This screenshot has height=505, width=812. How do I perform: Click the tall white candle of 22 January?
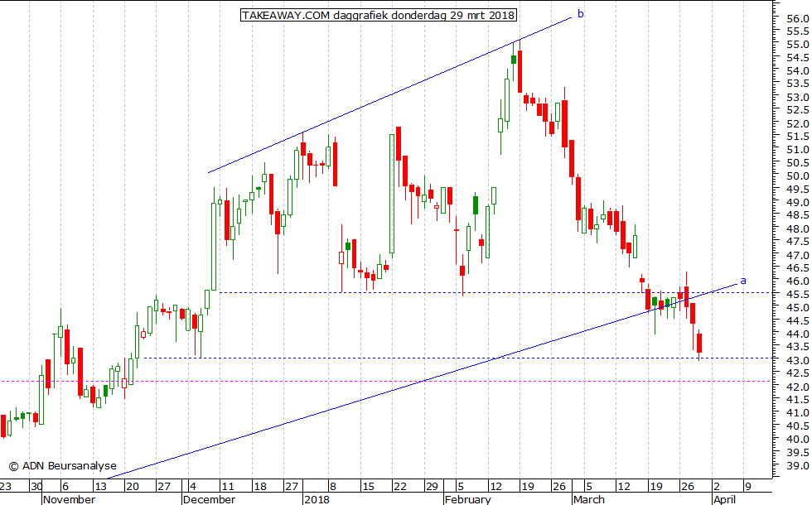click(392, 194)
